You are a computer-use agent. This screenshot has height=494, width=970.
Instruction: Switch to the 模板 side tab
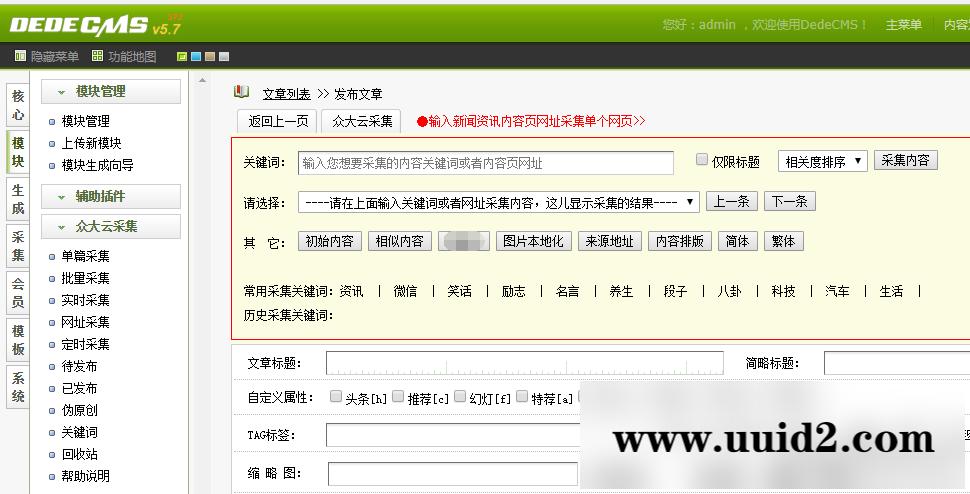pos(18,340)
